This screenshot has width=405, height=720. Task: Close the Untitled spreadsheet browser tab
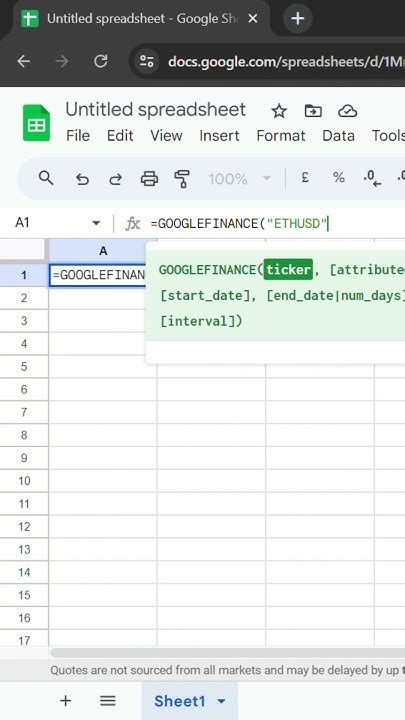253,18
